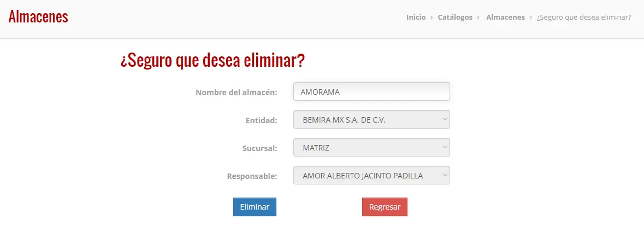Click the current breadcrumb '¿Seguro que desea eliminar?'
This screenshot has height=237, width=644.
584,18
